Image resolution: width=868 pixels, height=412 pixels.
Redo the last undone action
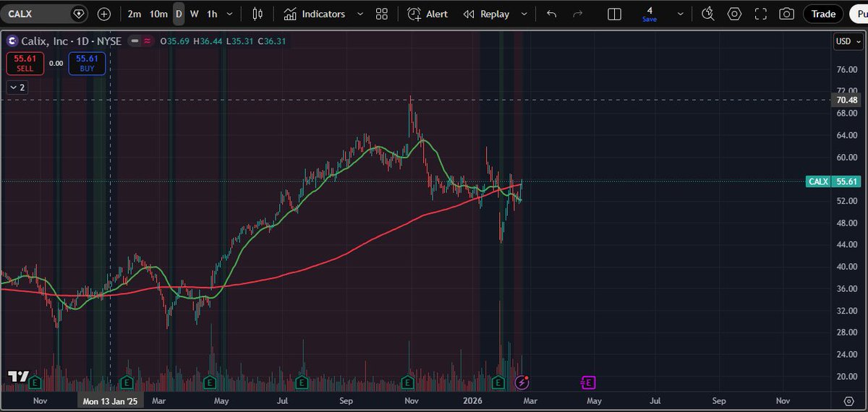point(577,14)
